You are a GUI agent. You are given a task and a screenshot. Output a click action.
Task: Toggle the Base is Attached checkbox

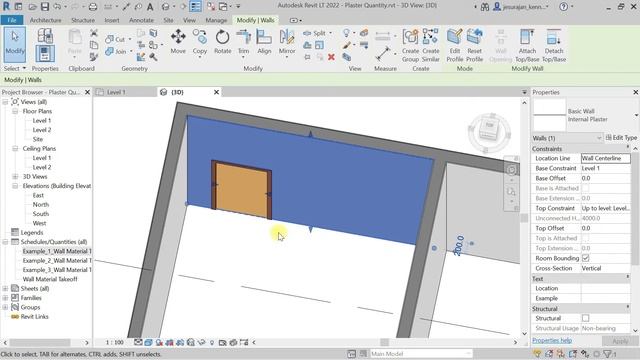(585, 188)
